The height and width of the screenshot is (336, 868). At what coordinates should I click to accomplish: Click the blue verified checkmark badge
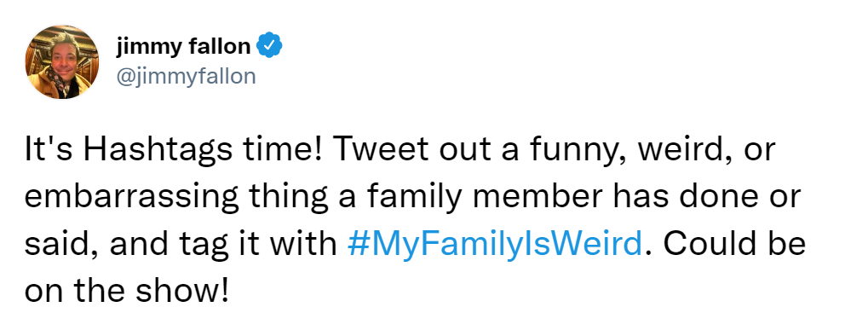coord(270,46)
